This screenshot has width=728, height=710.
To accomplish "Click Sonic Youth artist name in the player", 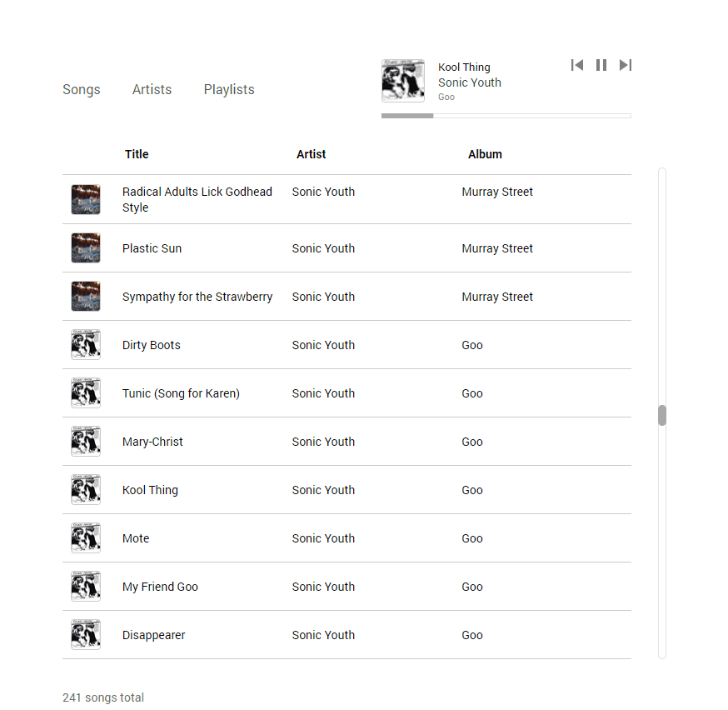I will click(469, 82).
